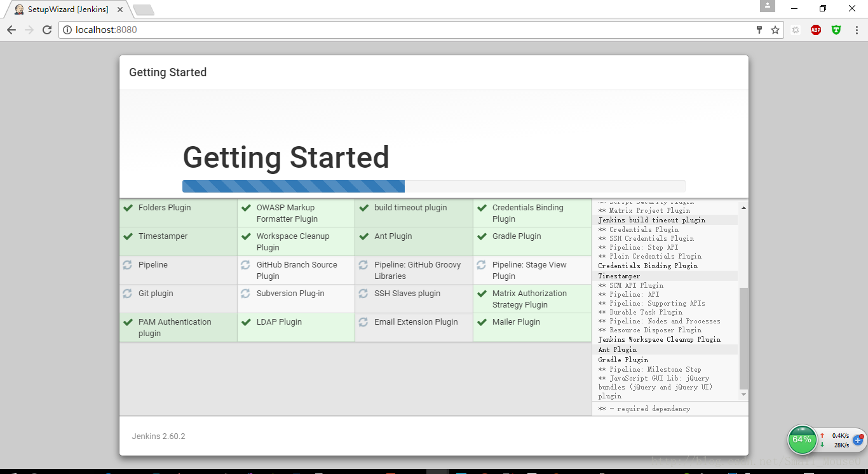The image size is (868, 474).
Task: Click 'Gradle Plugin' in the install log
Action: tap(623, 360)
